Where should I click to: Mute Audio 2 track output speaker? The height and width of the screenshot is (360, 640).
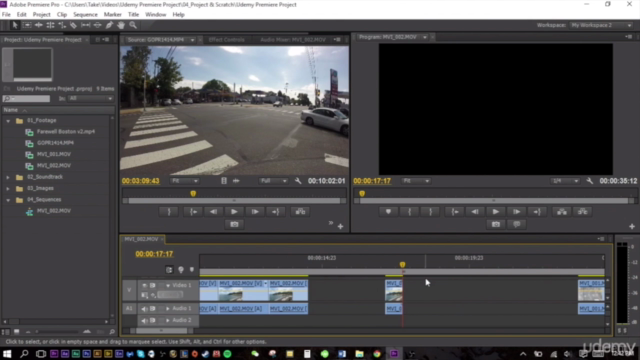point(144,320)
